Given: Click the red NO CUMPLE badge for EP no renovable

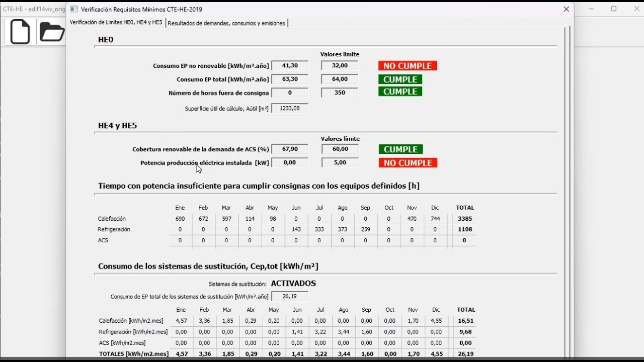Looking at the screenshot, I should (x=408, y=66).
